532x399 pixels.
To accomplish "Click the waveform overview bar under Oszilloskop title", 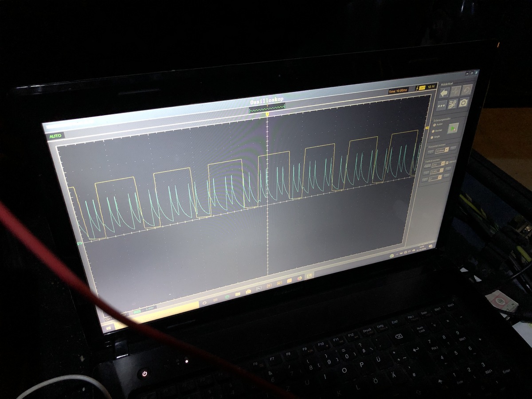I will 266,107.
